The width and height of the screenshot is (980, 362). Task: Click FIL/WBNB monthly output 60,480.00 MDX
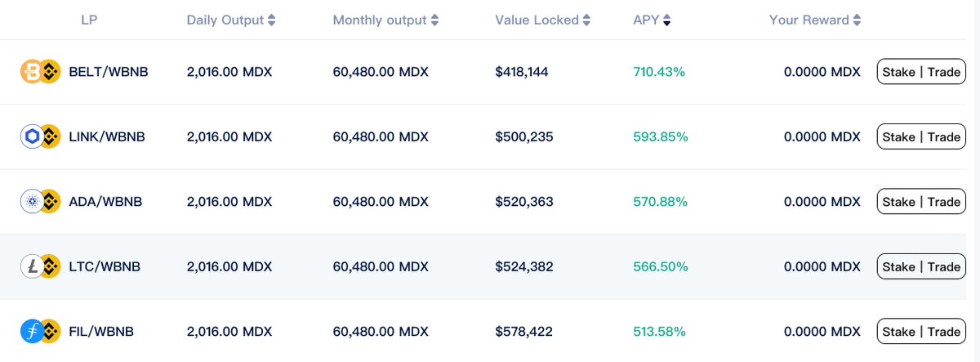pyautogui.click(x=381, y=332)
